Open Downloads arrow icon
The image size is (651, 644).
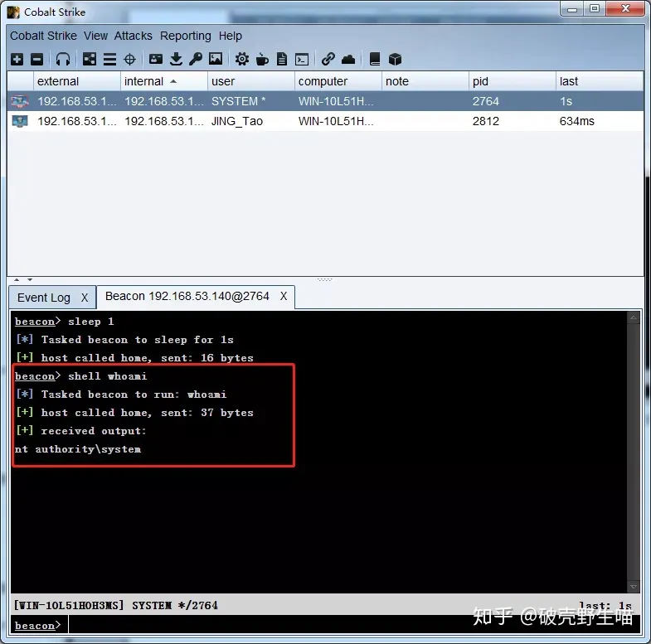(176, 60)
